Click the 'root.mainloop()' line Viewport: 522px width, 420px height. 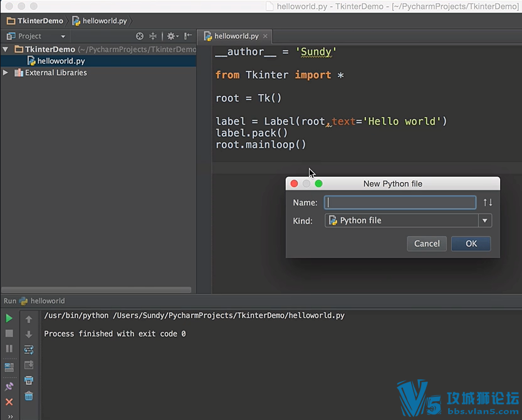[x=261, y=145]
